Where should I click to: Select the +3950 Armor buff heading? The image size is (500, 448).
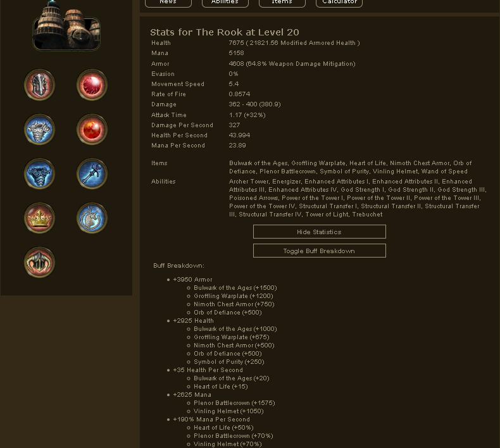pyautogui.click(x=192, y=280)
